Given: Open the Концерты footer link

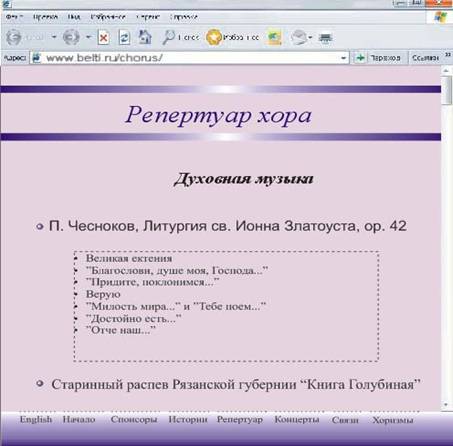Looking at the screenshot, I should 297,420.
